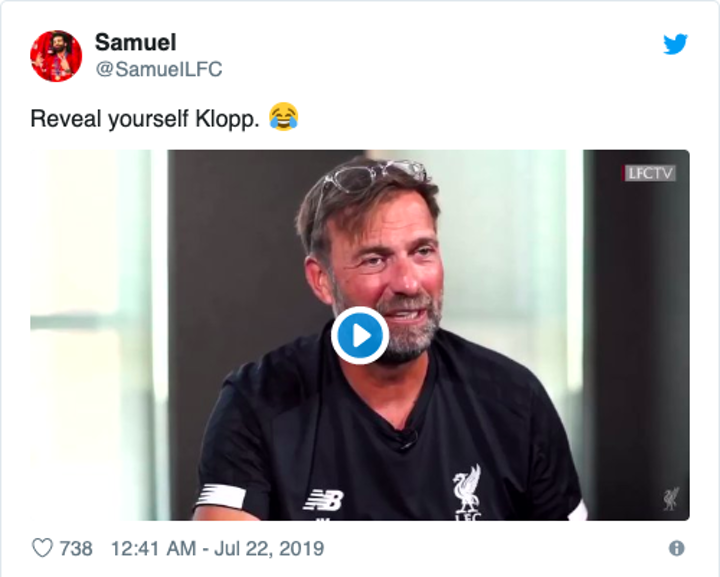
Task: Click the Liverpool crest on the black shirt
Action: point(466,493)
